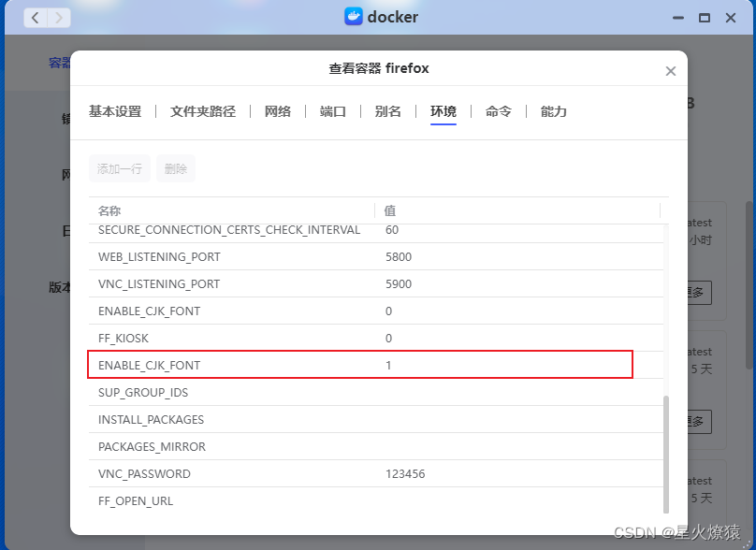Click the value 1 of ENABLE_CJK_FONT
Screen dimensions: 756x550
coord(388,366)
